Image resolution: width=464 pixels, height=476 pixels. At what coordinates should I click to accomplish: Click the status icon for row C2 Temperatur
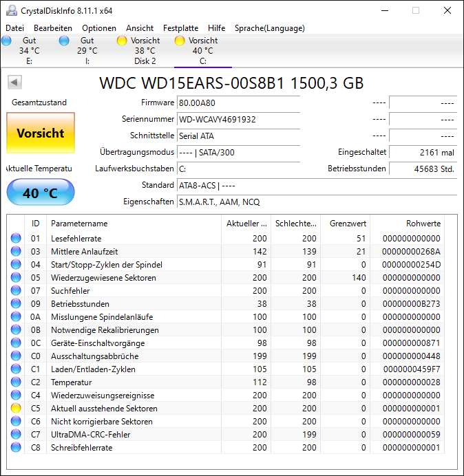click(x=16, y=382)
